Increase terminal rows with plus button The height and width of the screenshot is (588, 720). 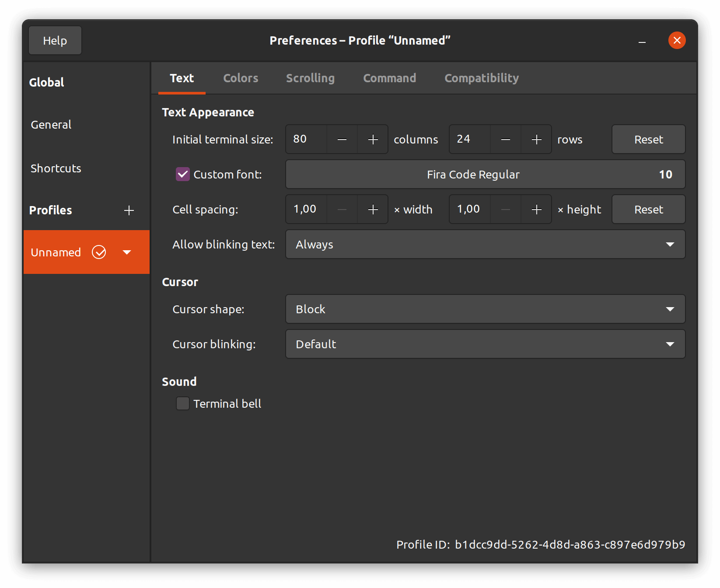536,140
